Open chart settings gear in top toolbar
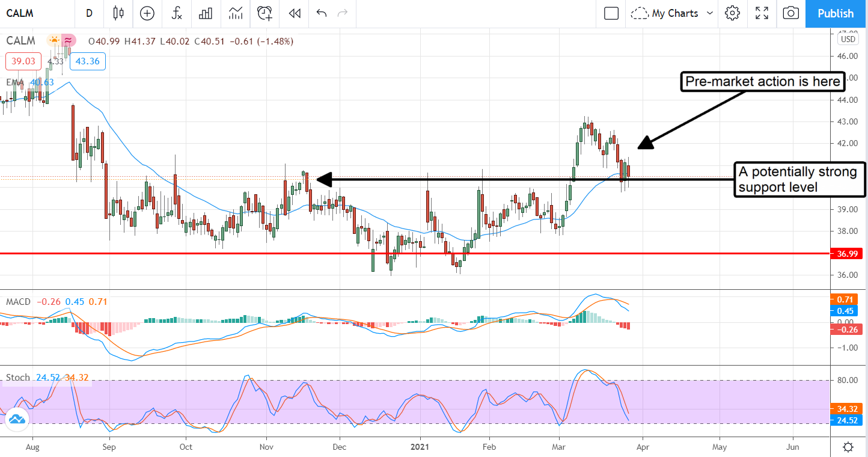Image resolution: width=868 pixels, height=457 pixels. 732,13
